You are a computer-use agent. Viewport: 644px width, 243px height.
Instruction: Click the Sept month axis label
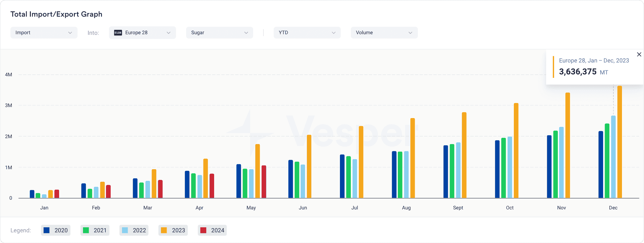(458, 208)
